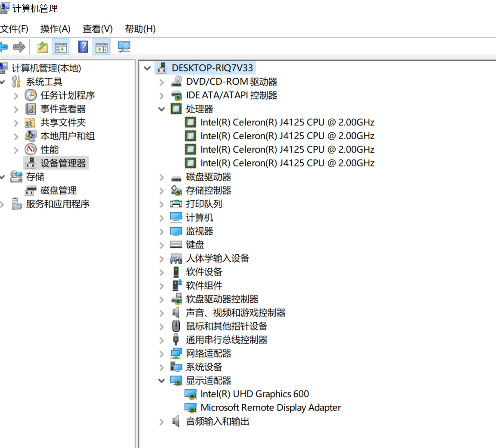The width and height of the screenshot is (496, 448).
Task: Toggle the Show/Hide Action Pane icon
Action: pyautogui.click(x=102, y=47)
